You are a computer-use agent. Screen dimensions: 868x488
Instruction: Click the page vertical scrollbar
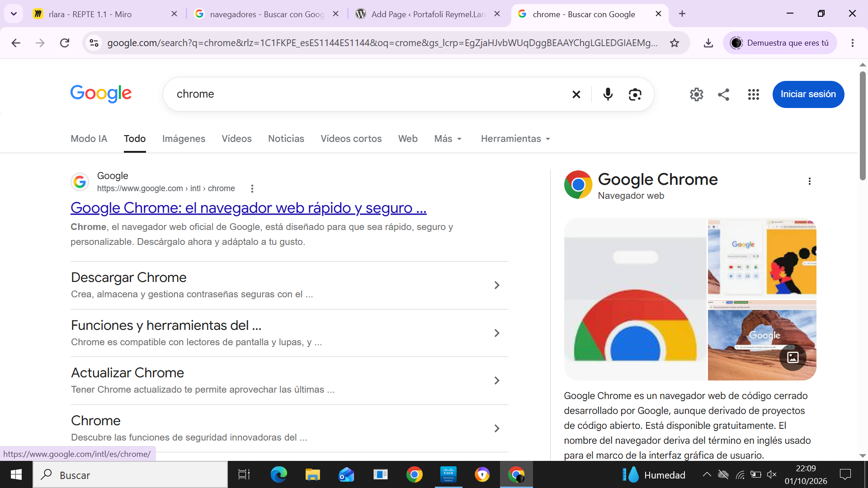pyautogui.click(x=863, y=126)
